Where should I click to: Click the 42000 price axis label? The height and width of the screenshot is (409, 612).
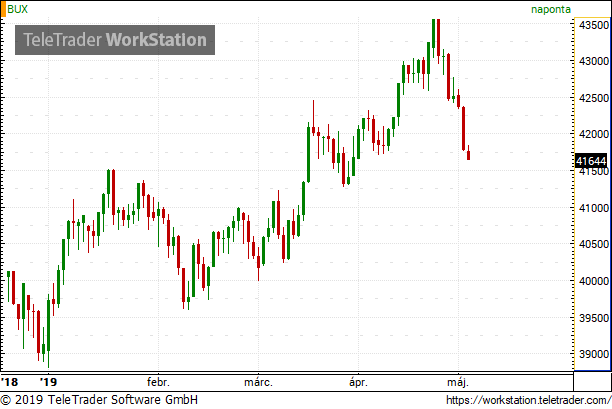coord(593,134)
